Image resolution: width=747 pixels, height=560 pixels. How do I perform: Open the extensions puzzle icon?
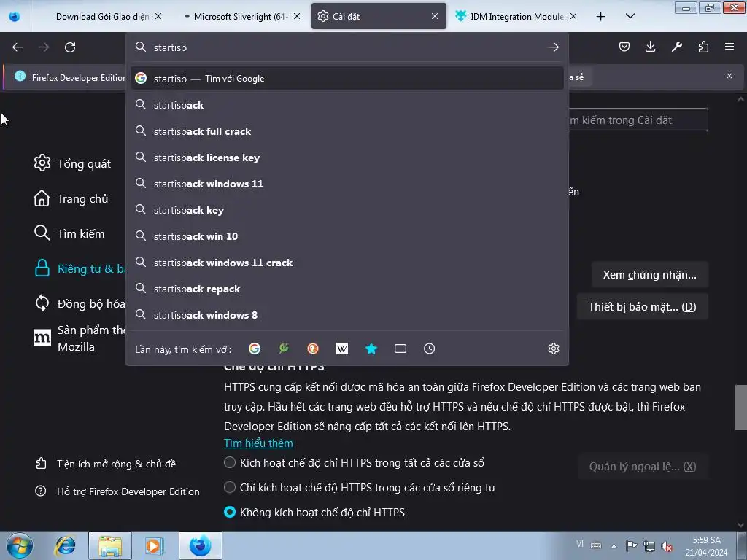[x=703, y=47]
